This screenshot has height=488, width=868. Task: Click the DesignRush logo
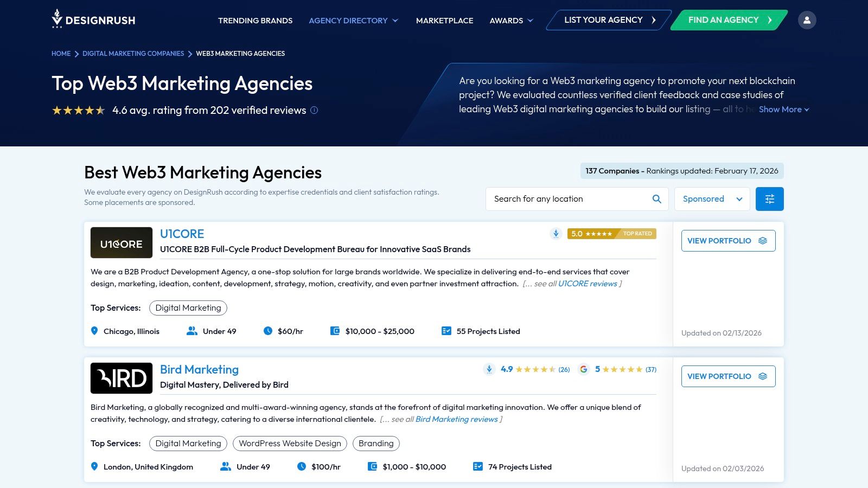(93, 19)
